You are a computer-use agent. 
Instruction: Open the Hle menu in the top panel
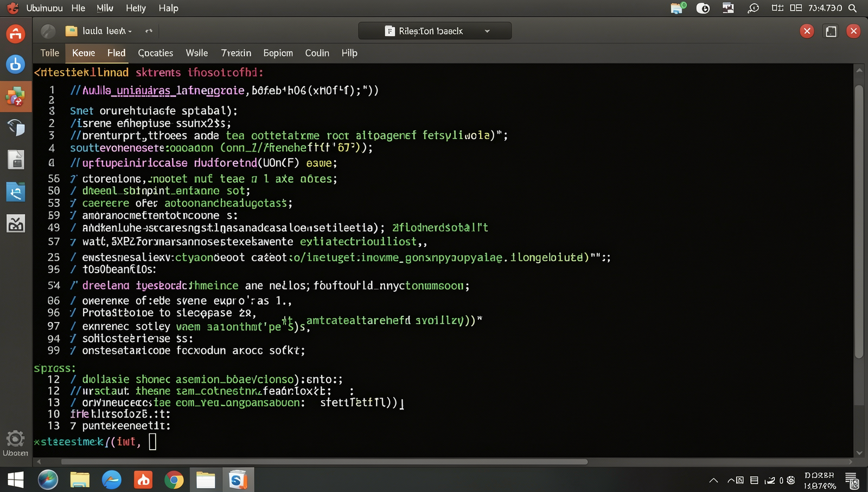pyautogui.click(x=79, y=8)
